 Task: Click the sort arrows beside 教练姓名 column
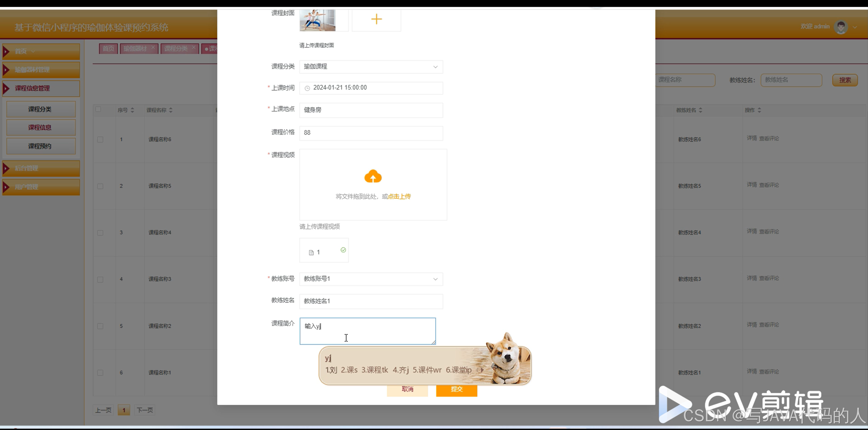point(701,110)
